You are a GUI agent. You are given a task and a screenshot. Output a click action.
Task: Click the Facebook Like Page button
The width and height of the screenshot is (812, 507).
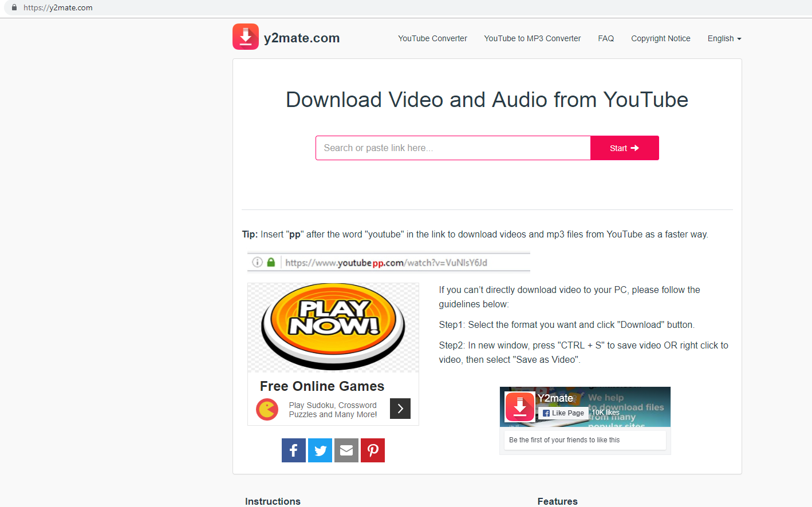point(563,413)
